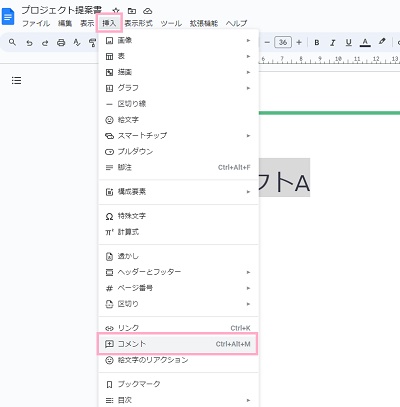Insert a 区切り線 horizontal line
Viewport: 400px width, 407px height.
179,104
